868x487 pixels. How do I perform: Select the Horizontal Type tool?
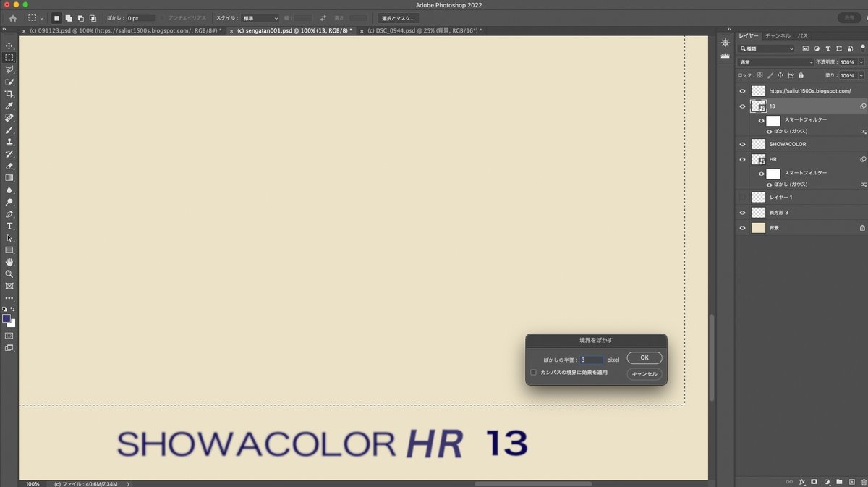pyautogui.click(x=9, y=226)
